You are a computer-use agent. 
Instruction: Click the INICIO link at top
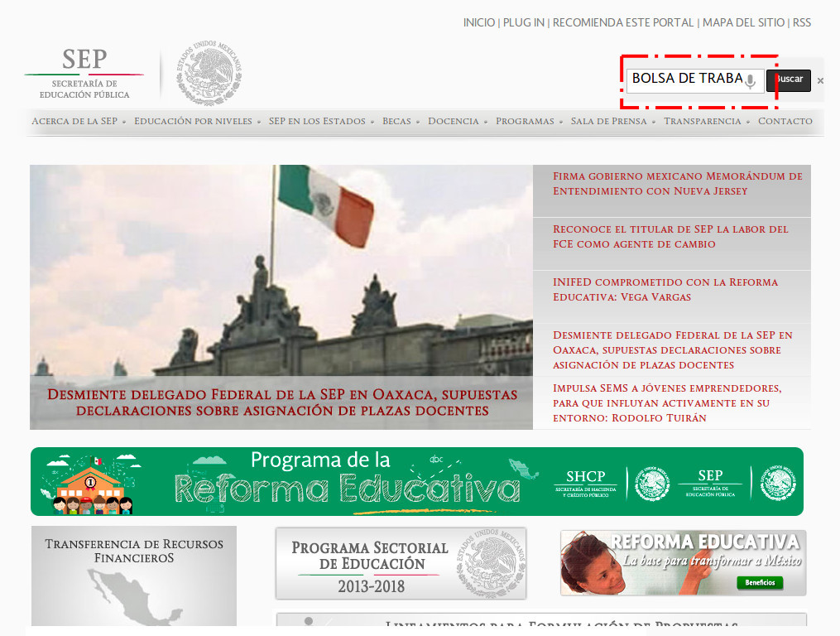(x=479, y=22)
